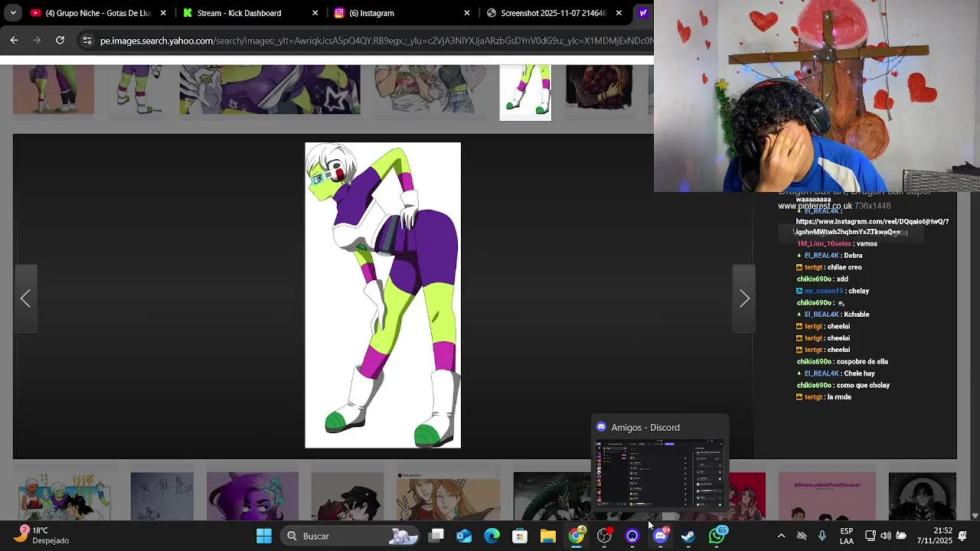Close the Grupo Niche YouTube tab
Viewport: 980px width, 551px height.
click(x=163, y=13)
